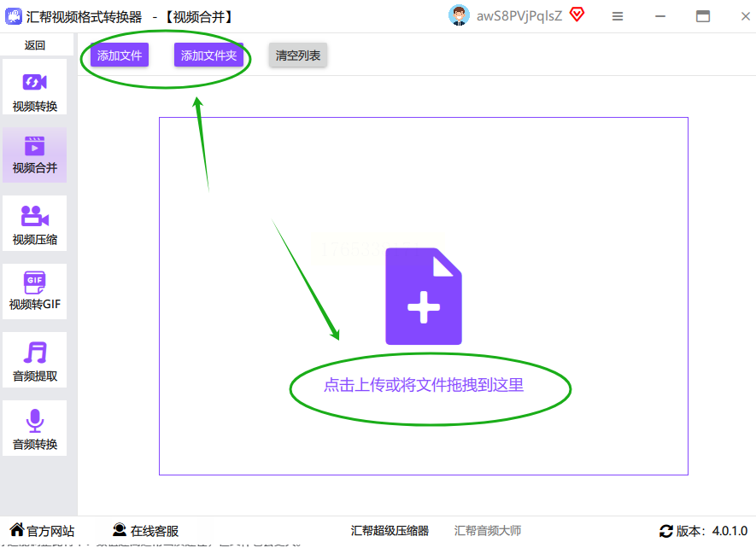Open 在线客服 online customer service
Viewport: 756px width, 548px height.
(145, 531)
